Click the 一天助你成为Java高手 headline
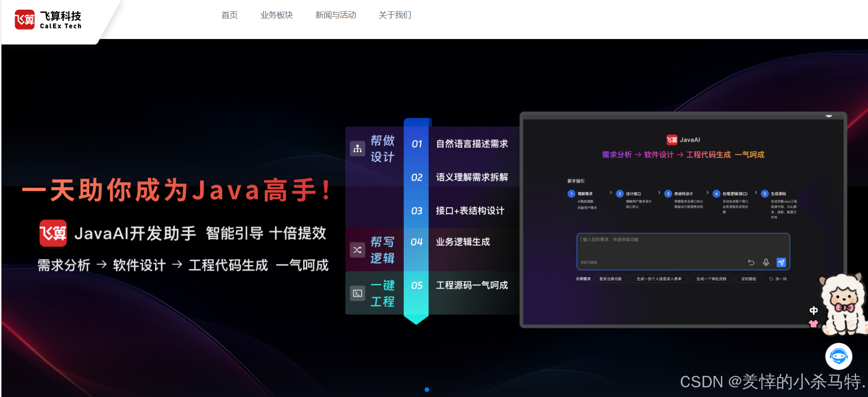Viewport: 868px width, 397px height. point(177,190)
